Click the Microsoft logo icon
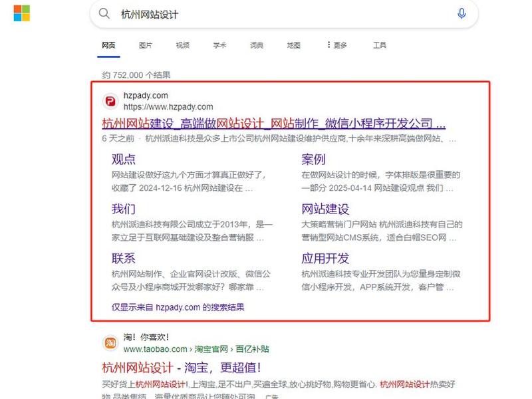Image resolution: width=532 pixels, height=399 pixels. 22,13
